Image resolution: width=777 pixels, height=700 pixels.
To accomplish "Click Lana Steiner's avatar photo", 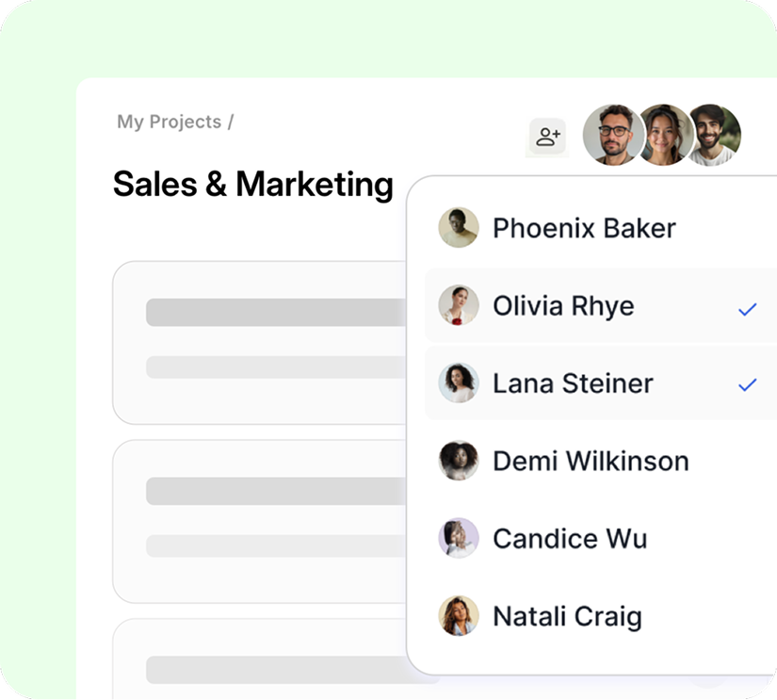I will click(x=459, y=383).
